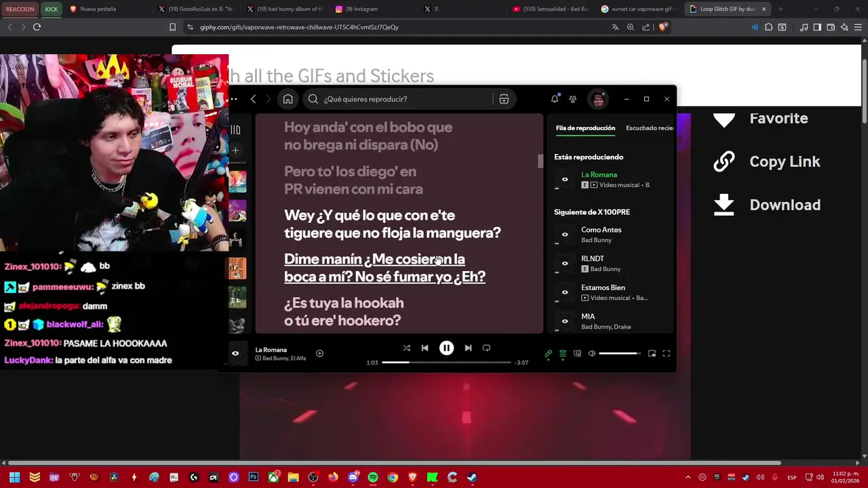Open Spotify profile avatar menu
868x488 pixels.
click(x=598, y=99)
